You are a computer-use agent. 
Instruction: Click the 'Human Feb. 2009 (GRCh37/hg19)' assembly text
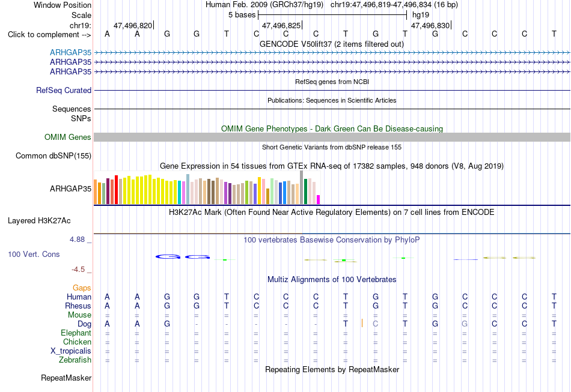(x=264, y=5)
